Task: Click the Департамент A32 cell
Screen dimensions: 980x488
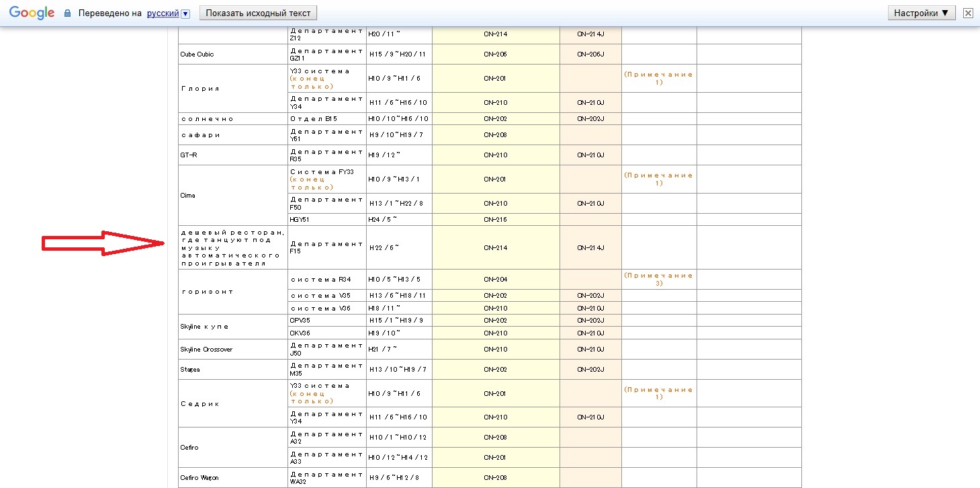Action: (327, 438)
